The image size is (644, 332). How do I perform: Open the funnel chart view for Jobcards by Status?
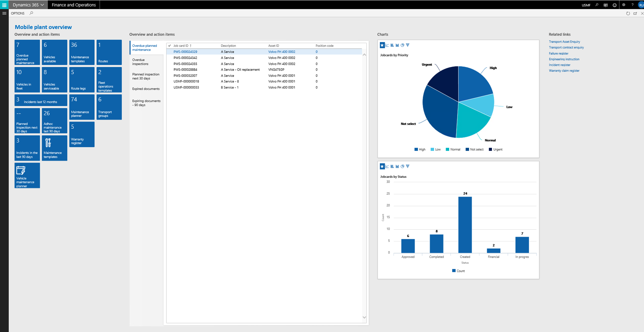[x=408, y=166]
